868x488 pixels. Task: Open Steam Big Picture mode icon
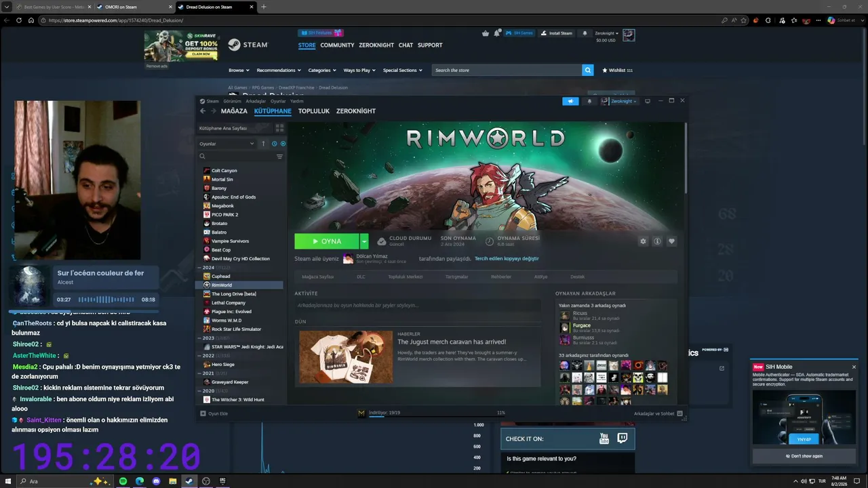click(647, 101)
